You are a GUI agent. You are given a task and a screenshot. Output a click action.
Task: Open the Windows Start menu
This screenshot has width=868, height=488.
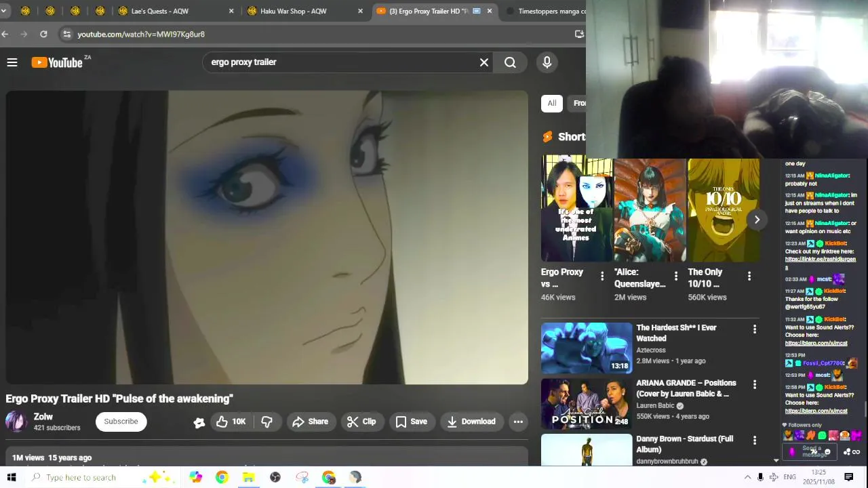(12, 477)
